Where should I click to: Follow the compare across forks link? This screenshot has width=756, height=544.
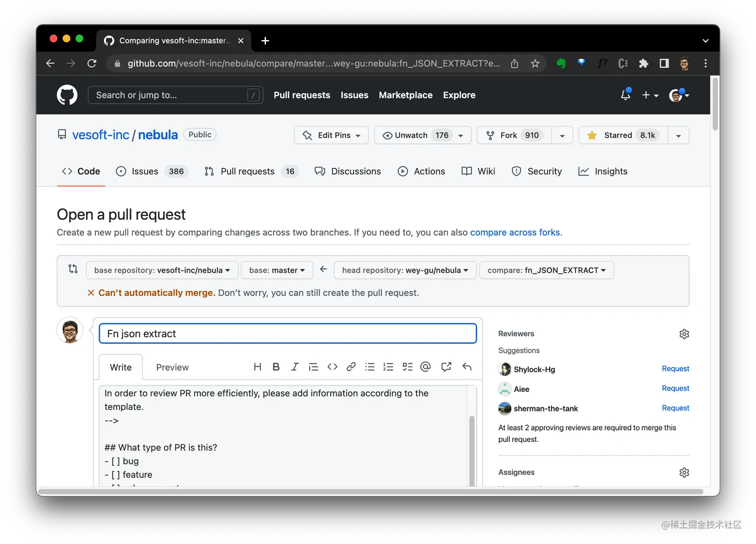[x=515, y=232]
